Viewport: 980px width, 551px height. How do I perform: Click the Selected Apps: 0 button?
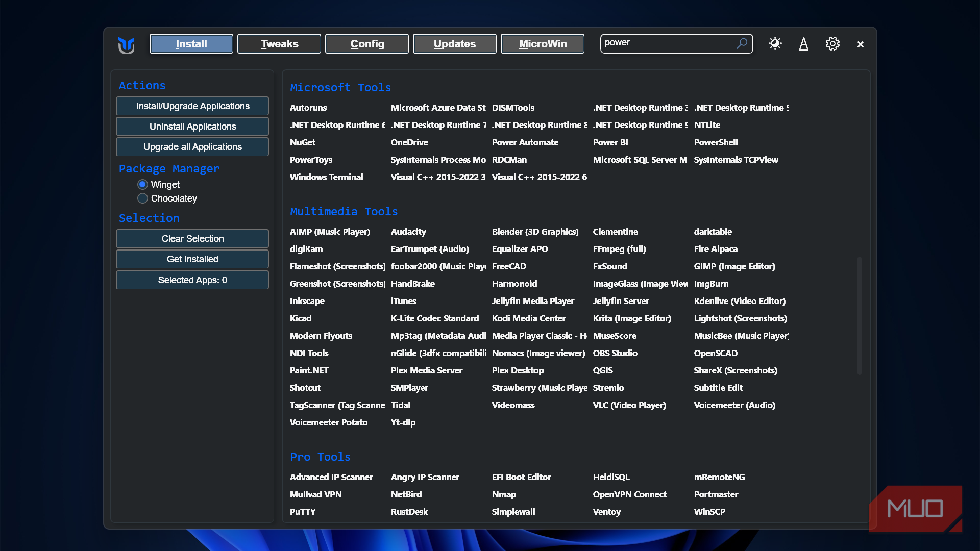(x=192, y=280)
